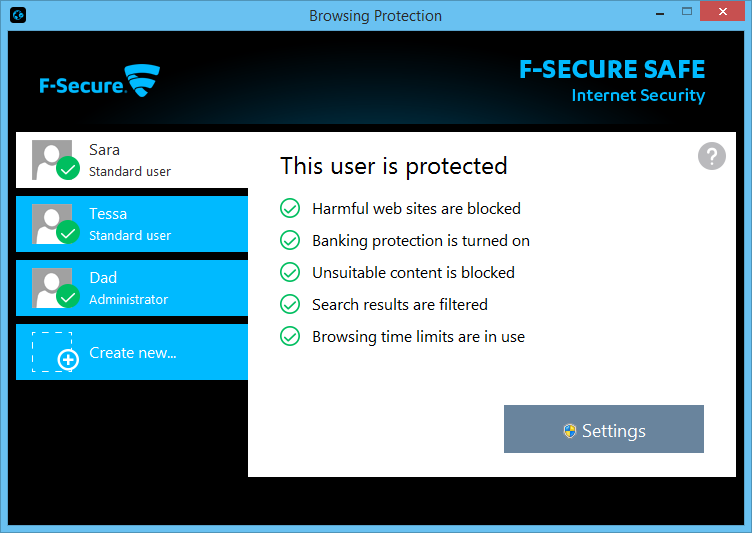Click Sara's user avatar icon

point(52,160)
